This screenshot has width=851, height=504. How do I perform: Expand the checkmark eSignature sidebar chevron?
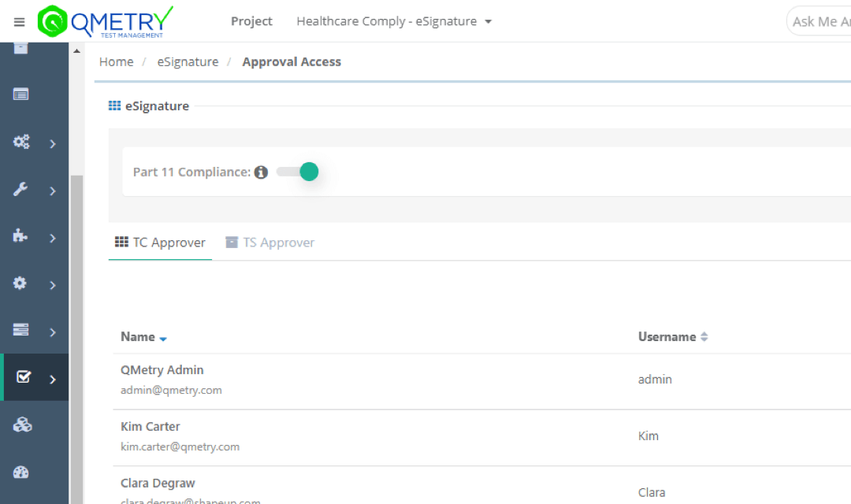click(53, 380)
